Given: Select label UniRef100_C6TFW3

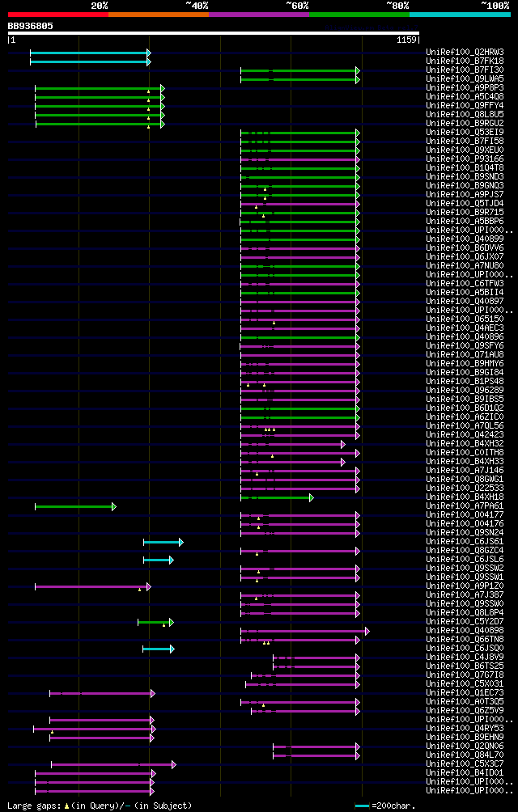Looking at the screenshot, I should (x=465, y=283).
